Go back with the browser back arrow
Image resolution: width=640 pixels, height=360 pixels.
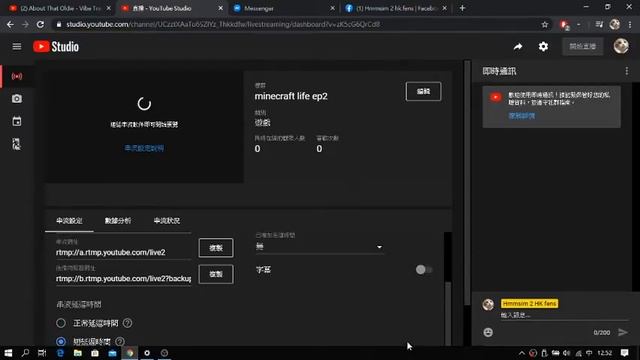10,24
